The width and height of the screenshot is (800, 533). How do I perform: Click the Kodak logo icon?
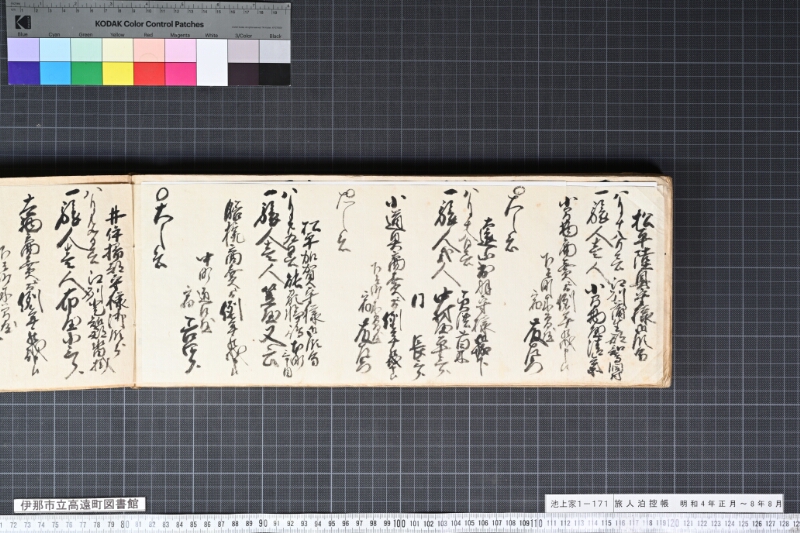(22, 22)
